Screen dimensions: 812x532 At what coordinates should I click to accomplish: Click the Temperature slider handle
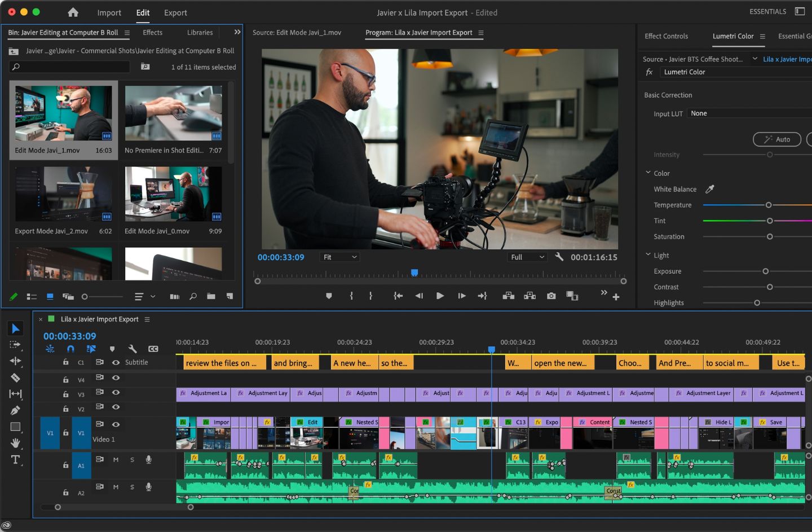click(x=769, y=205)
